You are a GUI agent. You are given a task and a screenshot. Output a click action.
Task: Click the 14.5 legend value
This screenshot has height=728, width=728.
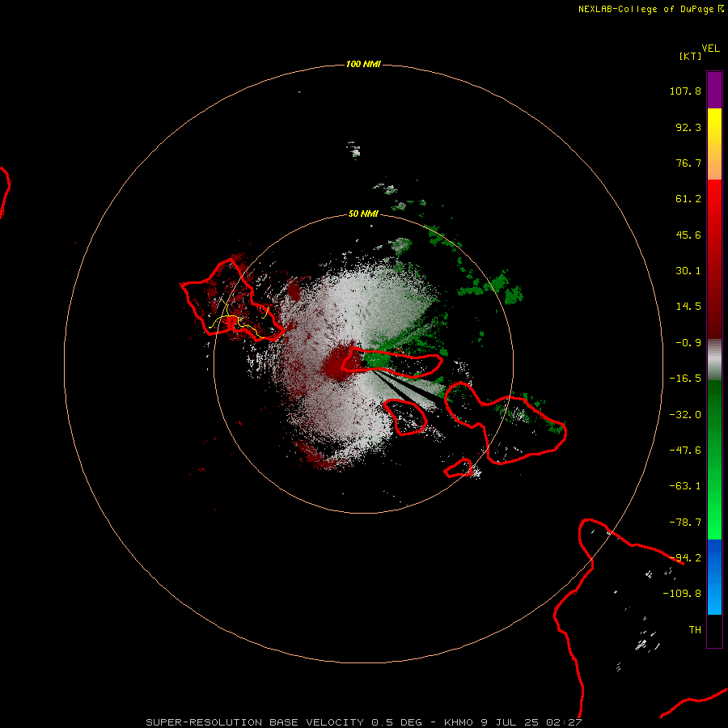point(688,307)
